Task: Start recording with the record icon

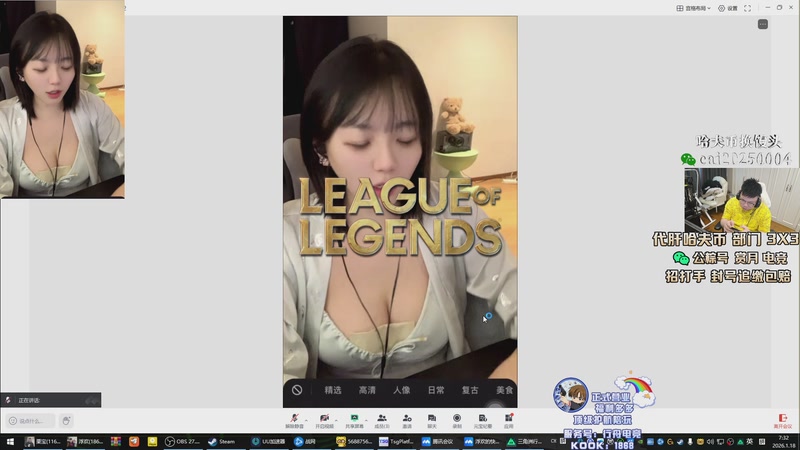Action: [x=457, y=421]
